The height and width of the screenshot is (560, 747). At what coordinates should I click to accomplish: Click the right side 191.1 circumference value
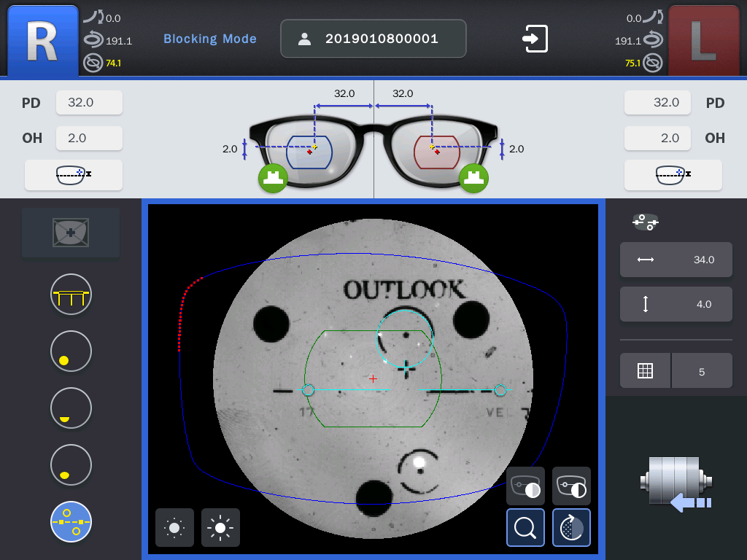[x=627, y=41]
